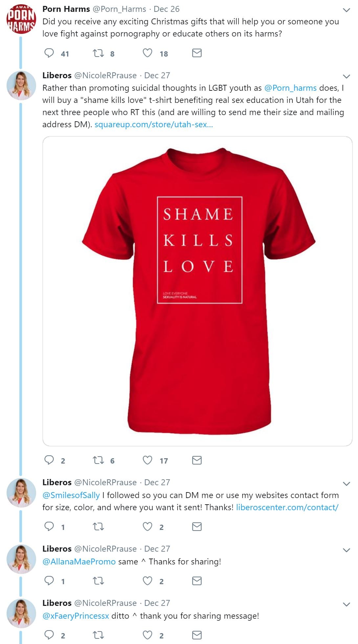
Task: Reply to the Porn Harms Christmas gifts tweet
Action: pos(49,53)
